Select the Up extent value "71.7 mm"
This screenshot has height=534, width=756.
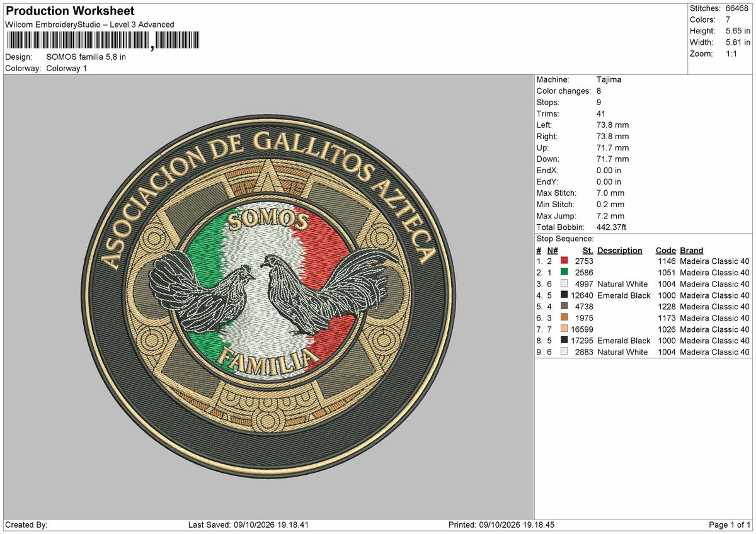click(612, 148)
